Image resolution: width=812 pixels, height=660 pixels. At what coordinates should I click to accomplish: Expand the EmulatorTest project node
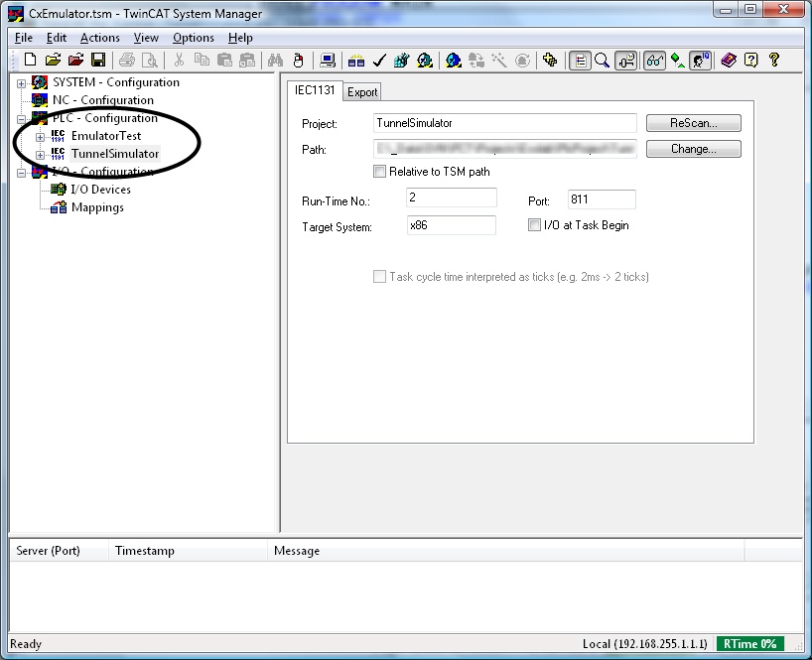(40, 137)
